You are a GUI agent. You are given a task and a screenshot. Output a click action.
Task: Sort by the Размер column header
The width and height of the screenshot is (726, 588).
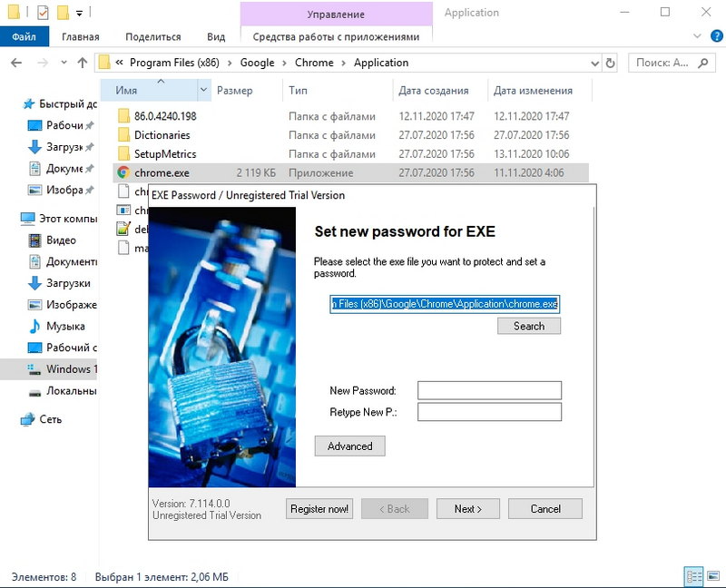235,90
